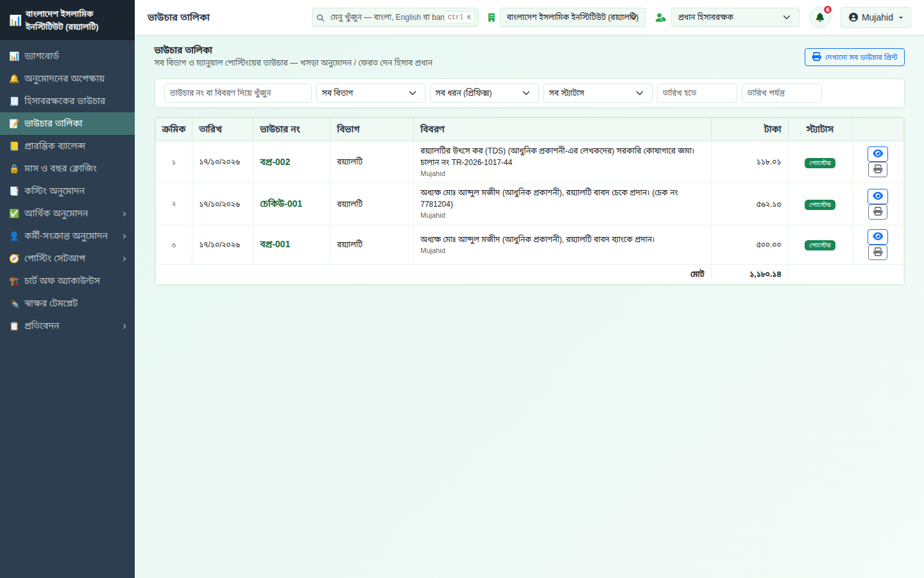The image size is (924, 578).
Task: Print voucher চেকিউ-001 using printer icon
Action: tap(878, 212)
